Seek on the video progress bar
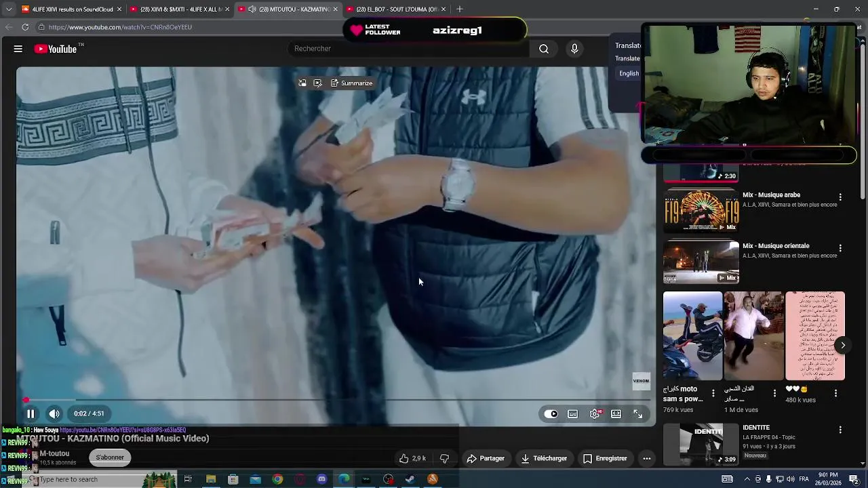Image resolution: width=868 pixels, height=488 pixels. coord(337,400)
